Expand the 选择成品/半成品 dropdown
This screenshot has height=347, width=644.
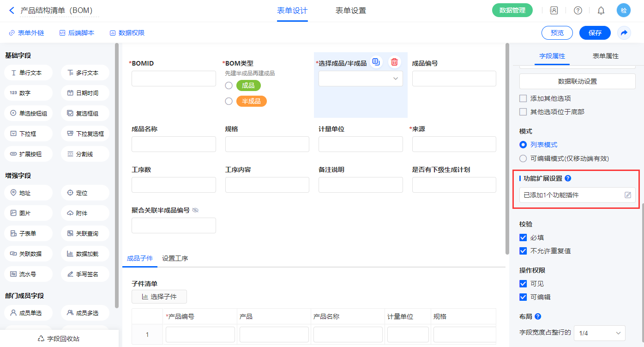pos(361,79)
